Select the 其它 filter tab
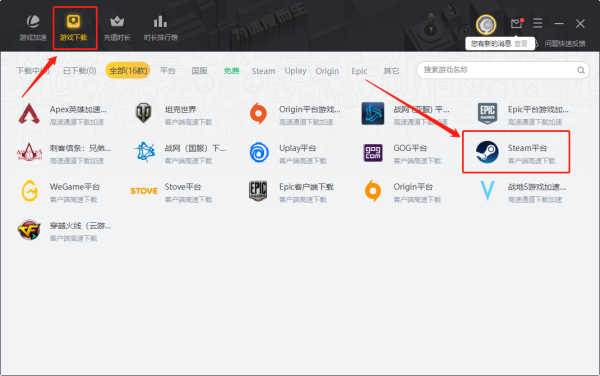600x376 pixels. click(x=391, y=71)
